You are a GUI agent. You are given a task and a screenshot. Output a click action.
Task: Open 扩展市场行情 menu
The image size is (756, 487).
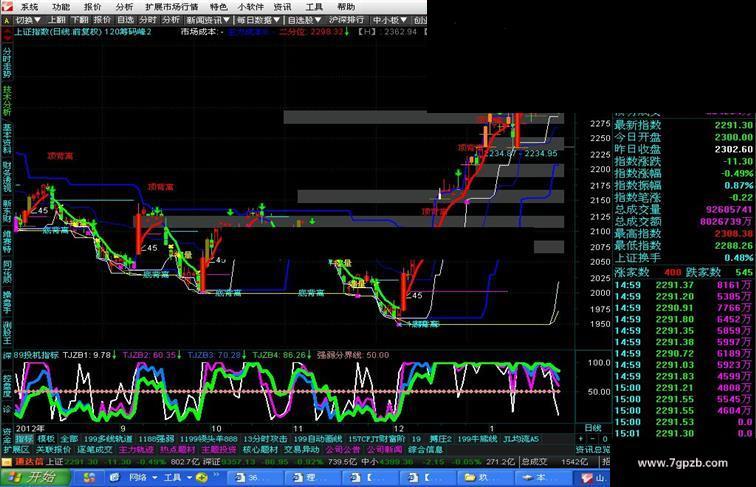pyautogui.click(x=172, y=7)
